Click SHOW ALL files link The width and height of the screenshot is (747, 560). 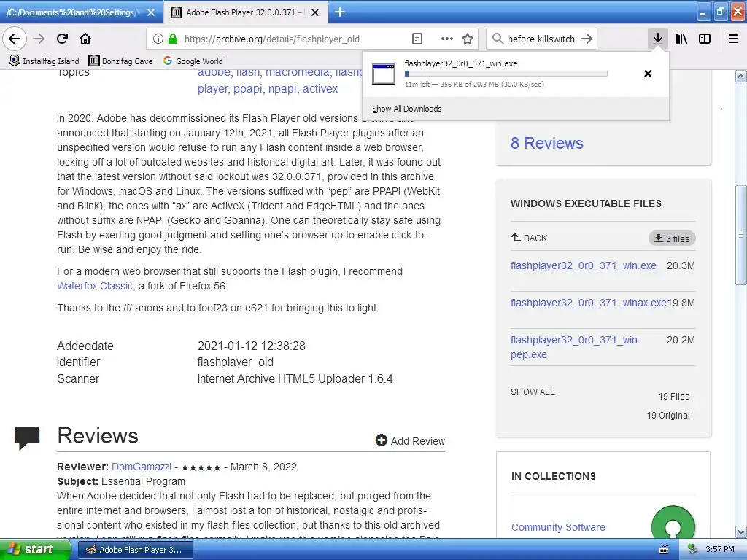[533, 392]
